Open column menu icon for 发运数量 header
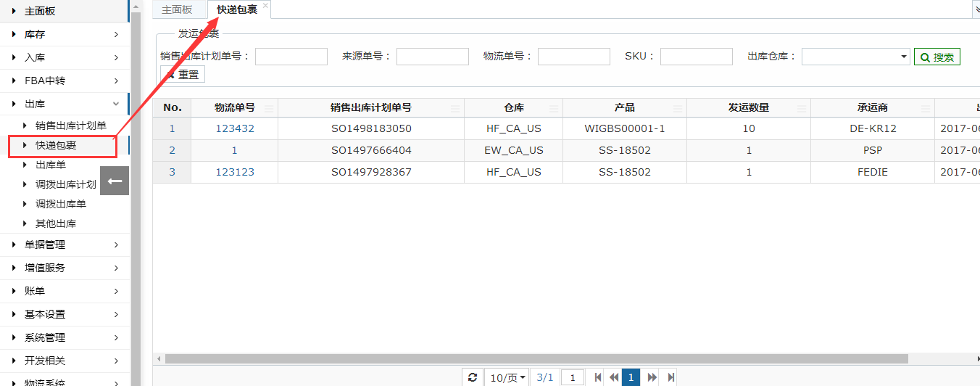Screen dimensions: 980x386 coord(802,108)
